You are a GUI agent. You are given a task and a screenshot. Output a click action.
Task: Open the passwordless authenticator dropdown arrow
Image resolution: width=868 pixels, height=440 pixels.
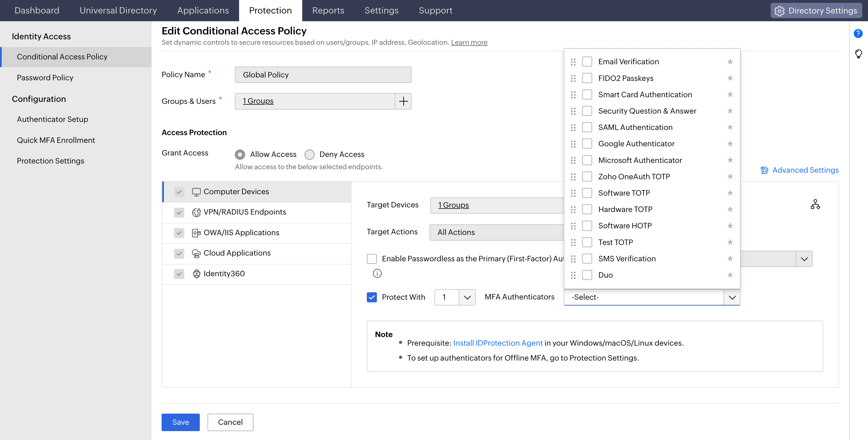pos(804,259)
